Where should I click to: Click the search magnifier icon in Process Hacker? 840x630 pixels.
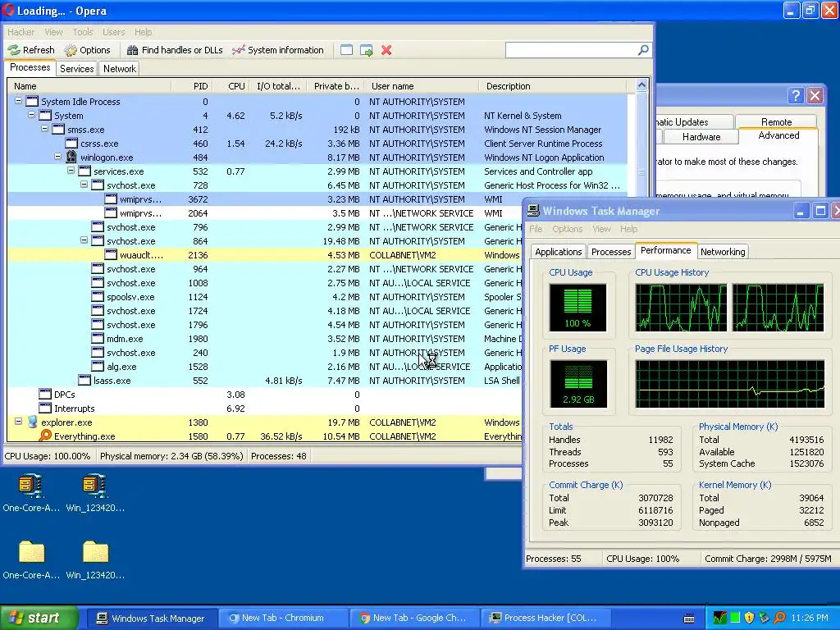tap(643, 50)
